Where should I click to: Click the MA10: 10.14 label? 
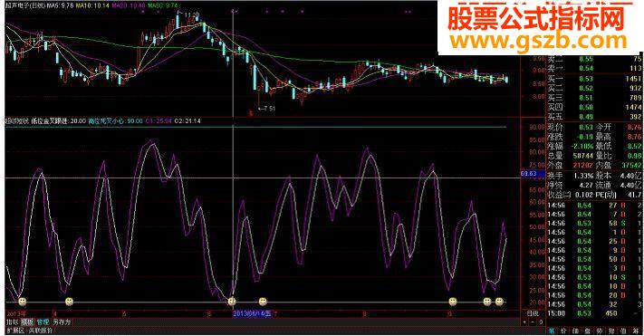point(92,5)
